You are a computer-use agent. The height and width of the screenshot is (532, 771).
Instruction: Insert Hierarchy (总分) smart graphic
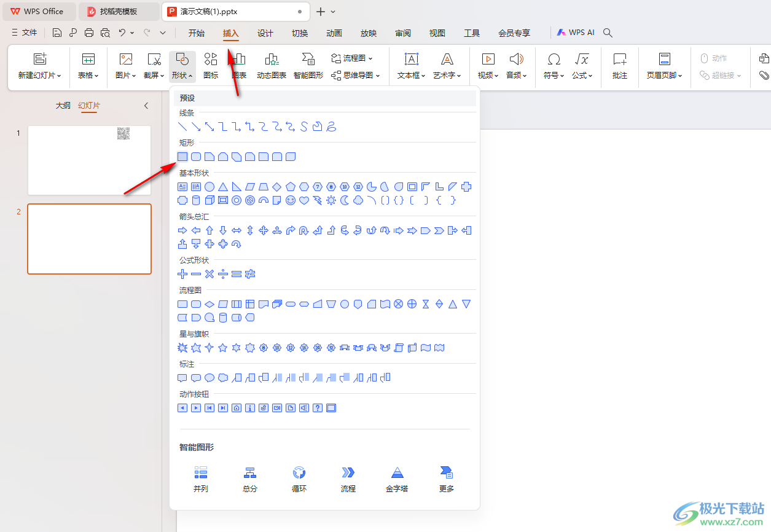tap(250, 480)
